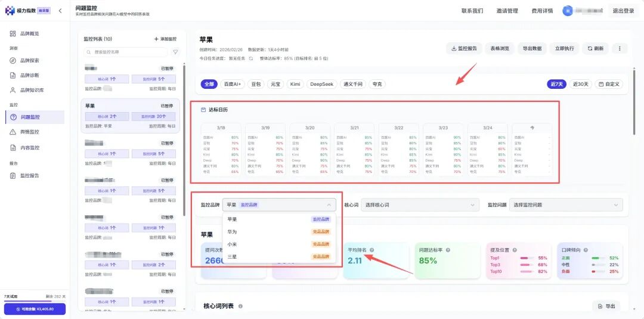Click the refresh icon beside 暂无任务
Image resolution: width=644 pixels, height=319 pixels.
[x=251, y=58]
